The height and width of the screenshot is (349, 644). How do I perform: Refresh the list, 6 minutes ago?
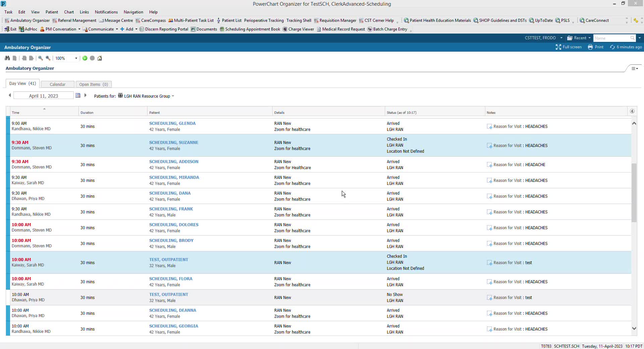click(626, 47)
